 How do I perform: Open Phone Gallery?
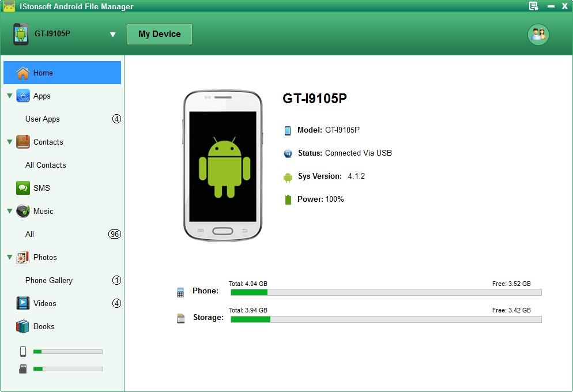coord(49,280)
